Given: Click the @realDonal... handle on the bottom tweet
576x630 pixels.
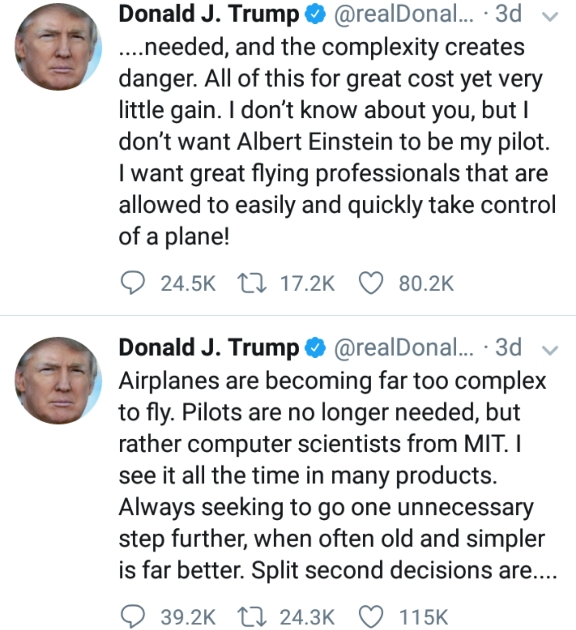Looking at the screenshot, I should [403, 348].
